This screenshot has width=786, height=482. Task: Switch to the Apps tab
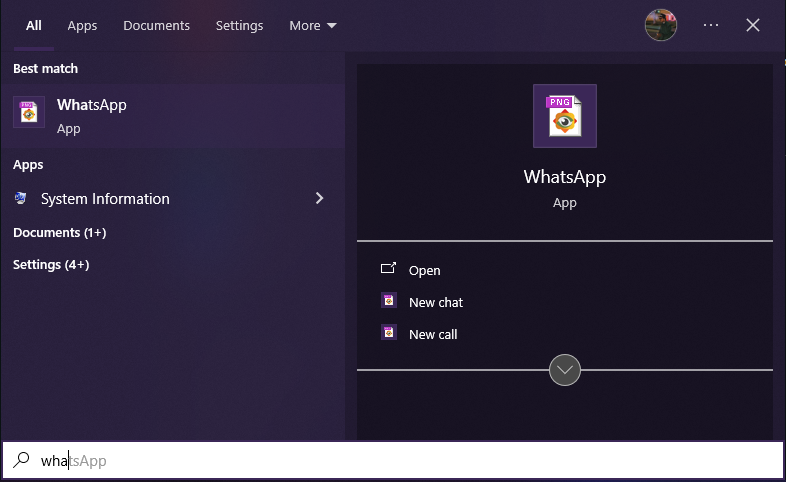(x=82, y=26)
